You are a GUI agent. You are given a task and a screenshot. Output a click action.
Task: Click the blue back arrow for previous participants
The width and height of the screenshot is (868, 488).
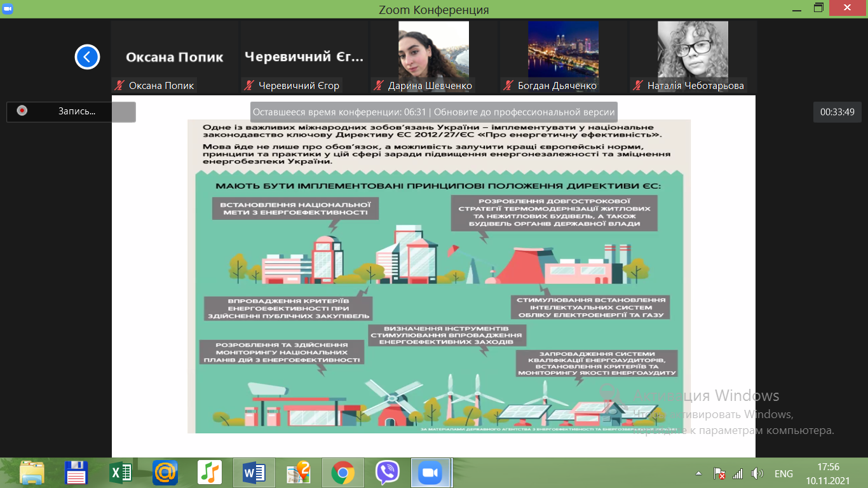point(87,57)
